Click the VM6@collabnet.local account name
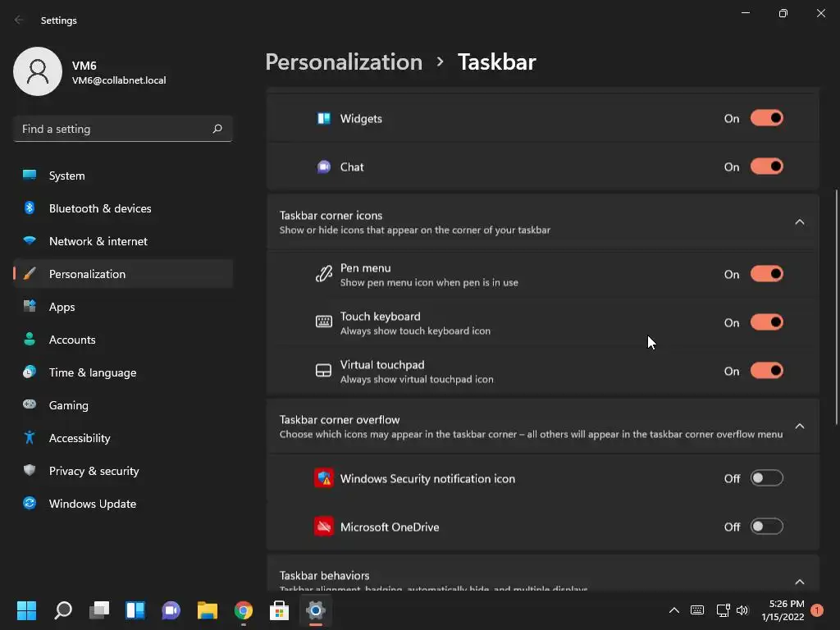 (119, 80)
